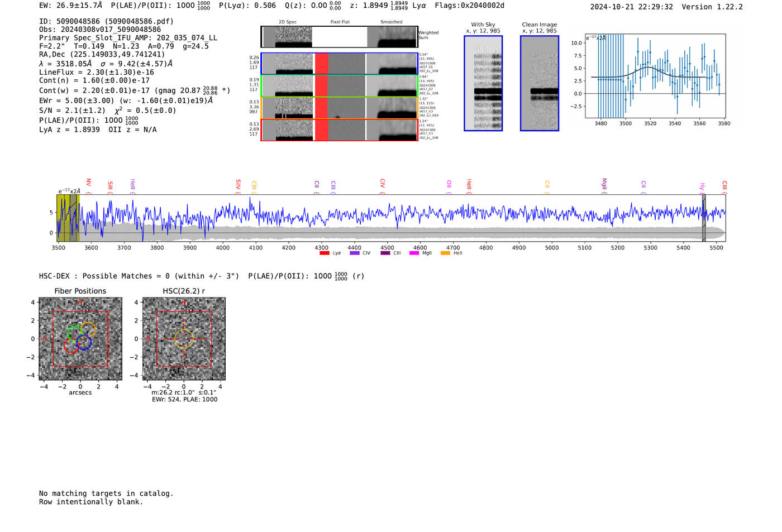The image size is (782, 532).
Task: Click the 2D Spec column header
Action: [x=288, y=22]
